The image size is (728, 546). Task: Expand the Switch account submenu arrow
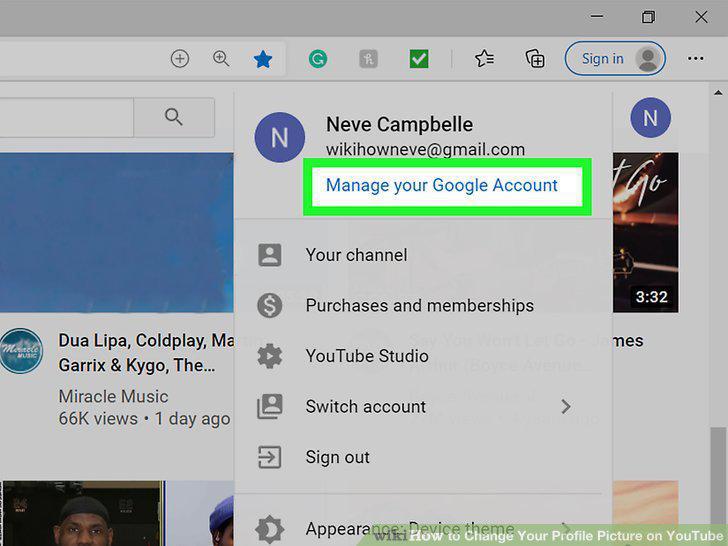coord(566,407)
